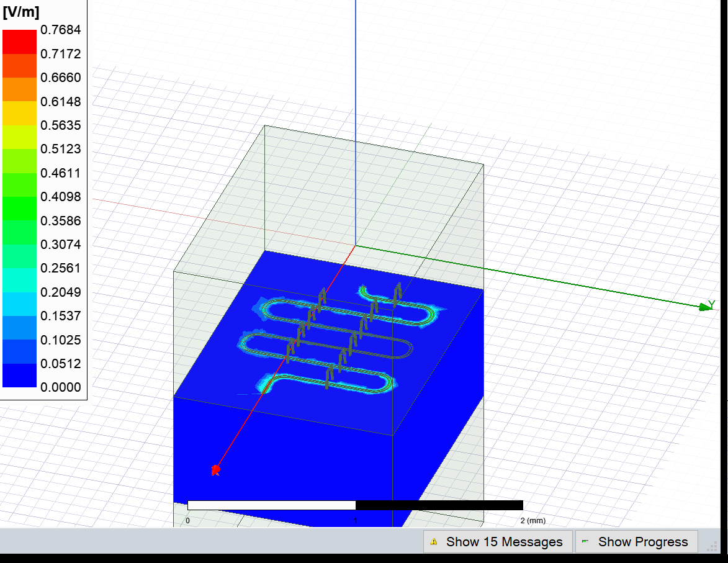This screenshot has width=728, height=563.
Task: Click the red X axis arrowhead
Action: pyautogui.click(x=215, y=470)
